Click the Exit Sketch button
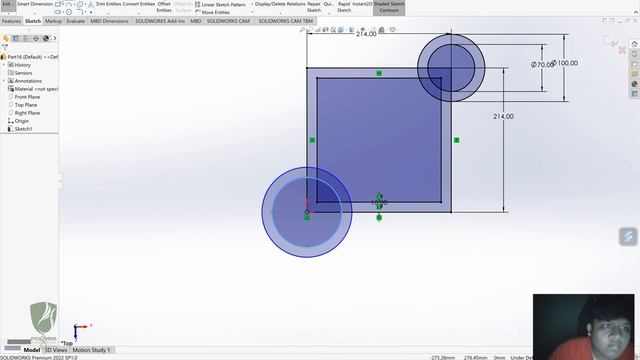The width and height of the screenshot is (640, 360). (7, 5)
